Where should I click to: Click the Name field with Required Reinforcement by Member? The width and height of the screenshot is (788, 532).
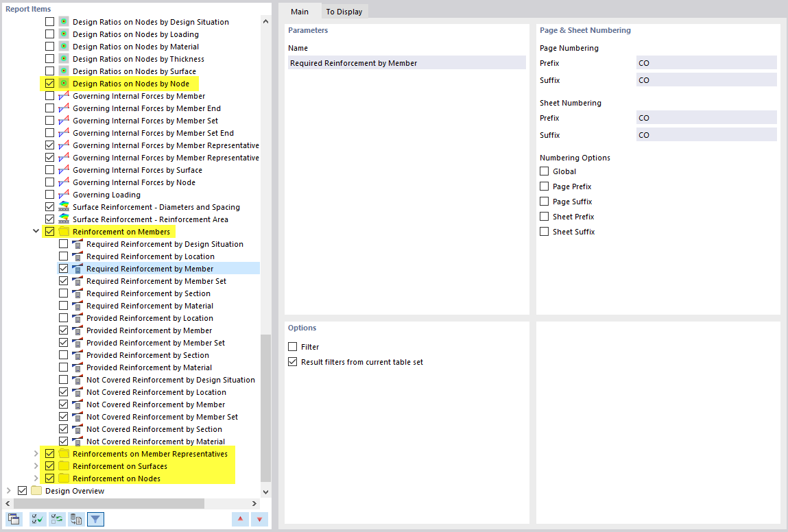(x=407, y=63)
